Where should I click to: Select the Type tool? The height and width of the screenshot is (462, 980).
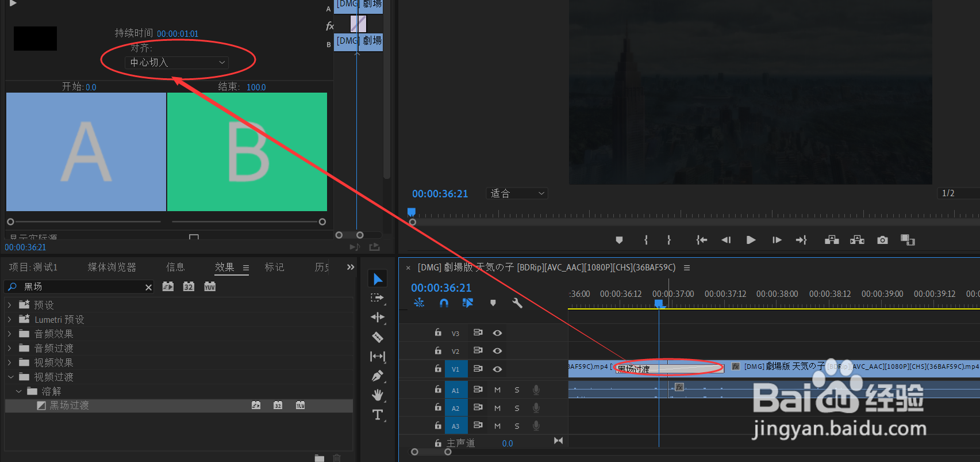[378, 415]
